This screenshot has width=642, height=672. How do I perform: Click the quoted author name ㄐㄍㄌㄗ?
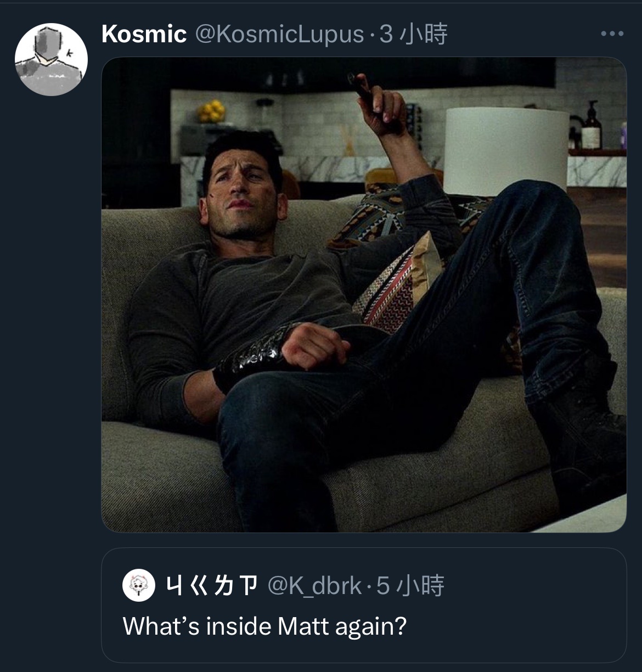pyautogui.click(x=211, y=586)
